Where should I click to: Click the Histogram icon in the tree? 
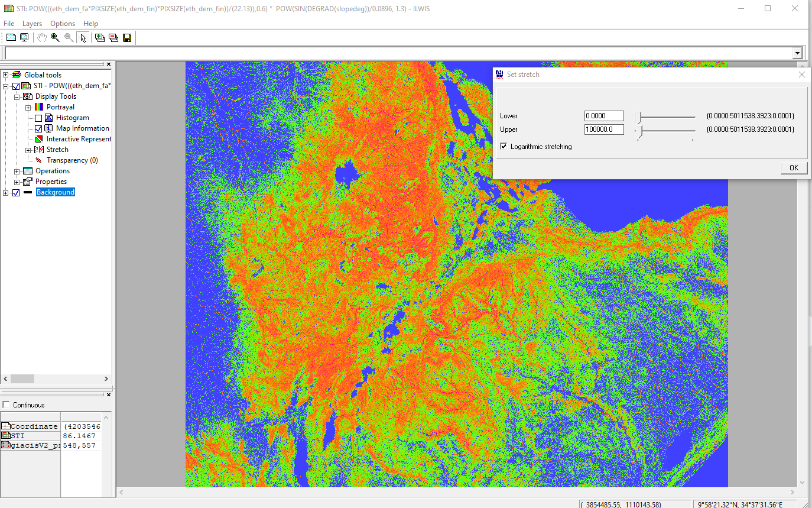tap(48, 118)
